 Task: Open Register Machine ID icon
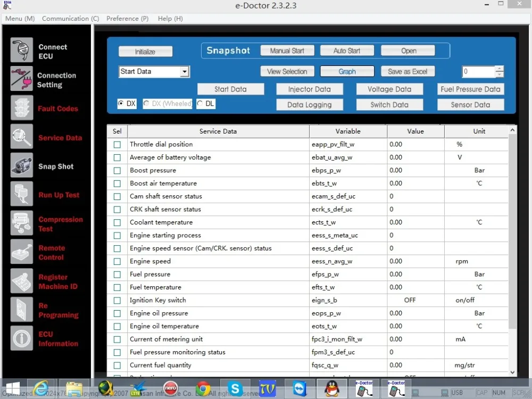tap(22, 280)
